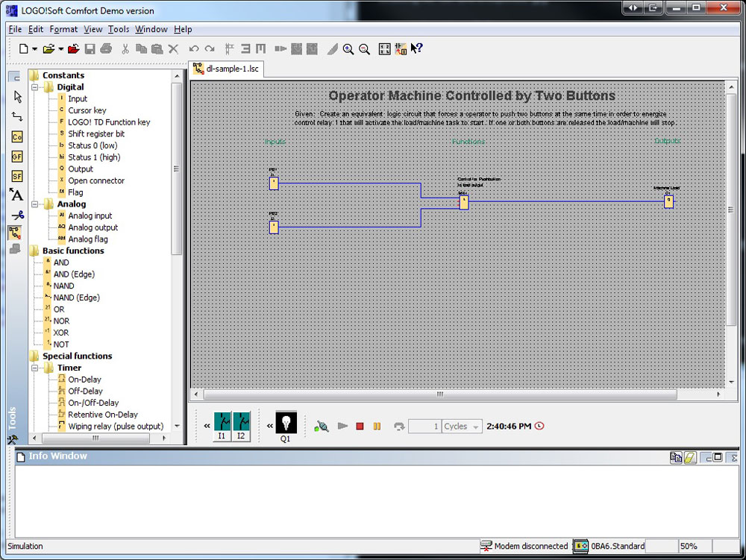Click the context-sensitive Help arrow icon
This screenshot has height=560, width=746.
tap(417, 49)
